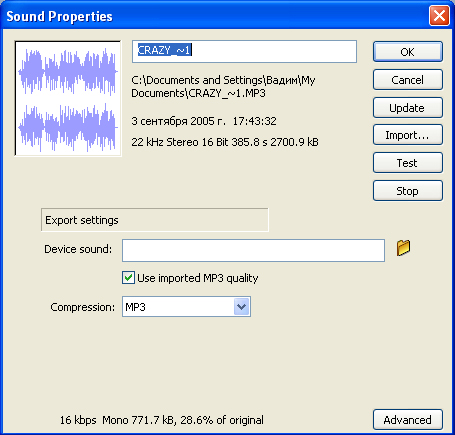Click the 16 kbps Mono output summary text
Image resolution: width=455 pixels, height=435 pixels.
(162, 420)
